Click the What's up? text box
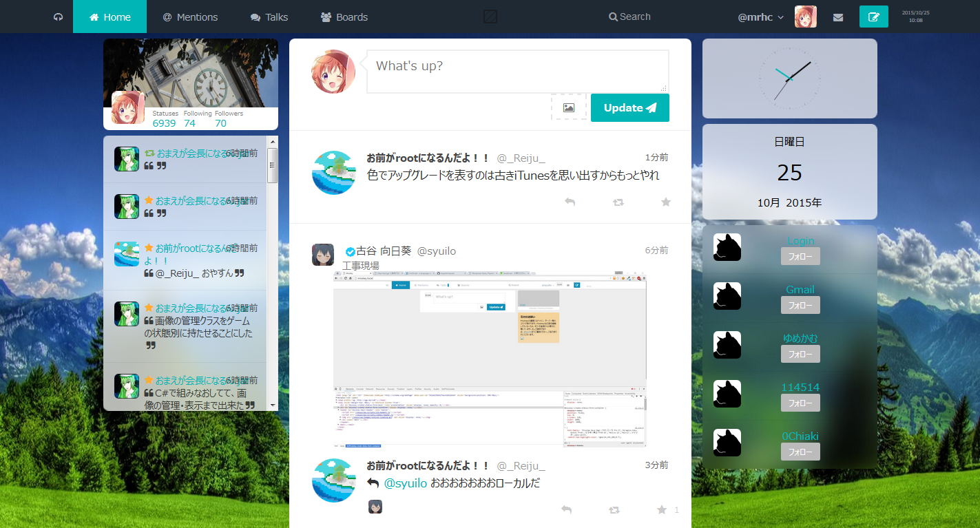Screen dimensions: 980x528 [x=517, y=72]
